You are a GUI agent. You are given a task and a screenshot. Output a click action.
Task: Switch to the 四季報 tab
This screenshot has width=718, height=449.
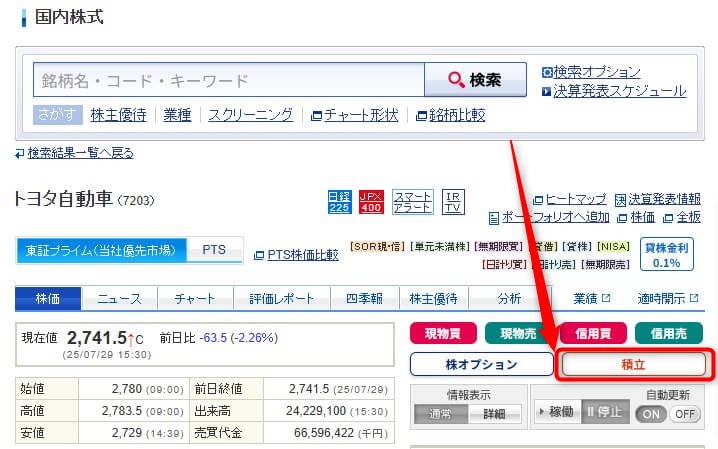click(364, 299)
